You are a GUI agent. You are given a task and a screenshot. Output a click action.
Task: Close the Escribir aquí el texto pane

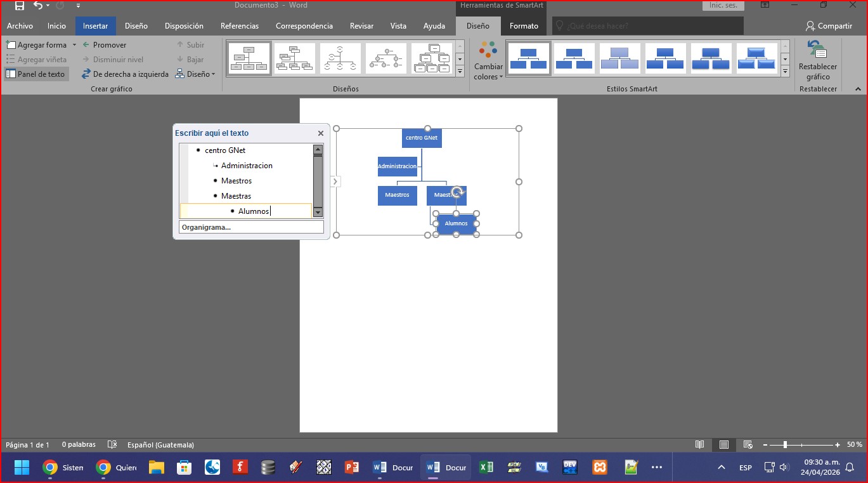(320, 133)
